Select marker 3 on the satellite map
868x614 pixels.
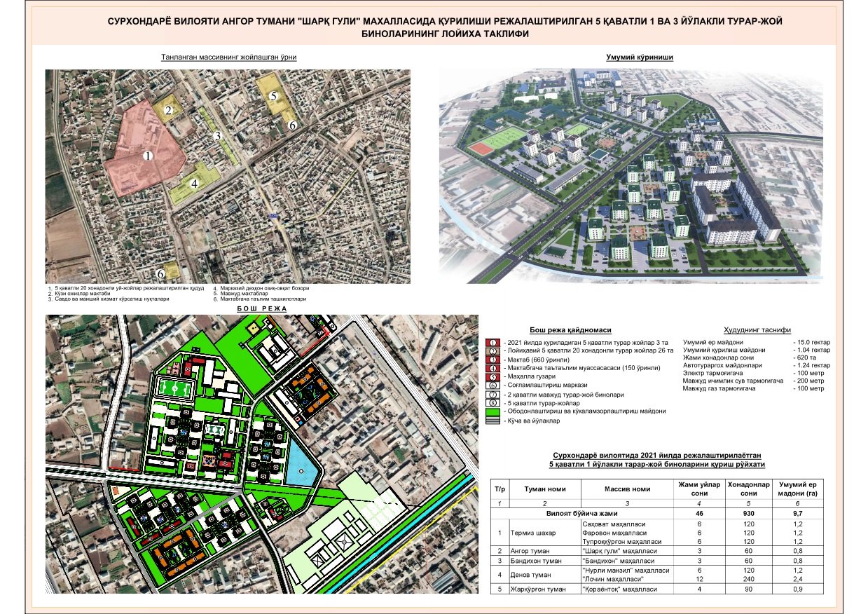218,136
